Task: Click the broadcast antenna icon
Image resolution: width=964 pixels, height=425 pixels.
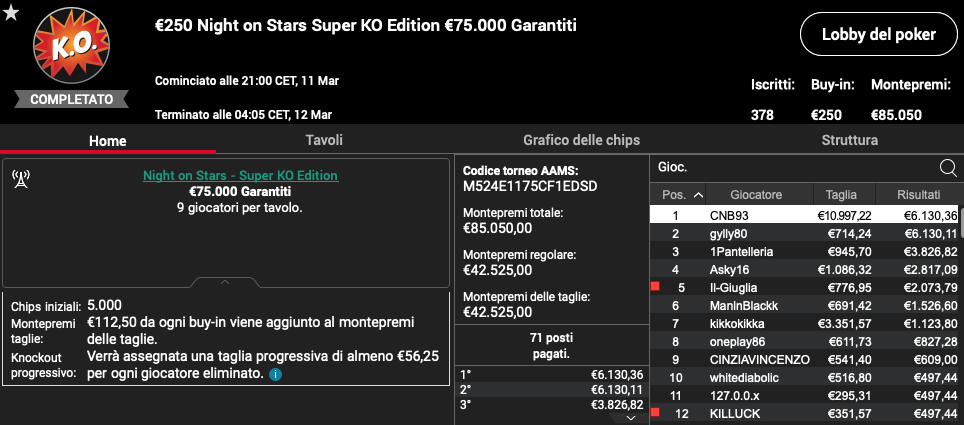Action: [19, 179]
